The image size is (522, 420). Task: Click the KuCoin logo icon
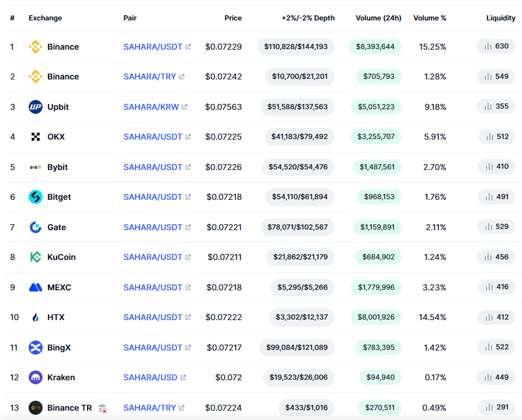35,257
